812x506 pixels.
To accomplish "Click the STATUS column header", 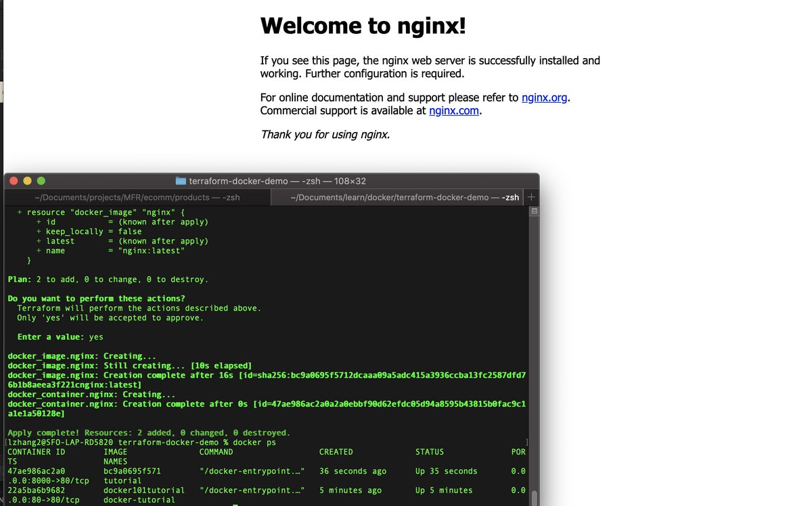I will pyautogui.click(x=430, y=452).
